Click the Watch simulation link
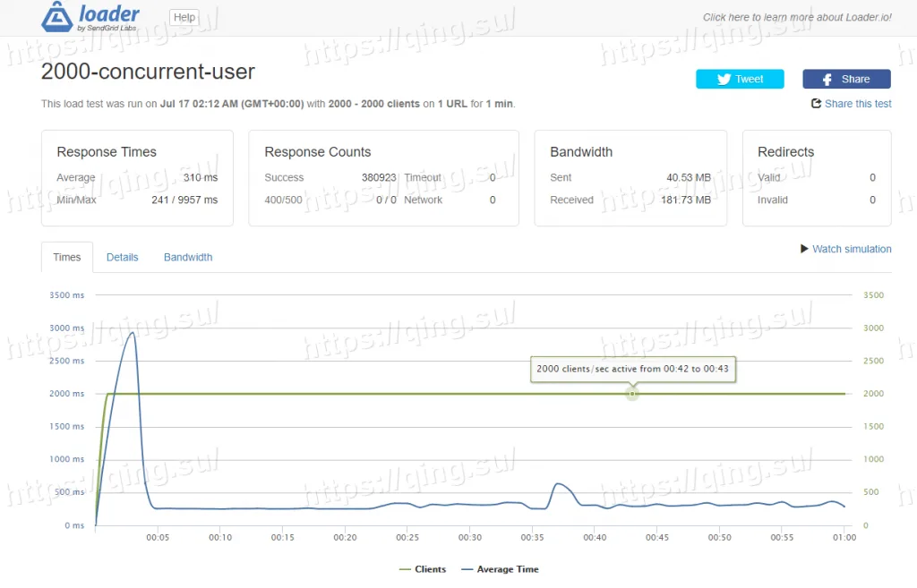This screenshot has height=588, width=917. click(852, 249)
